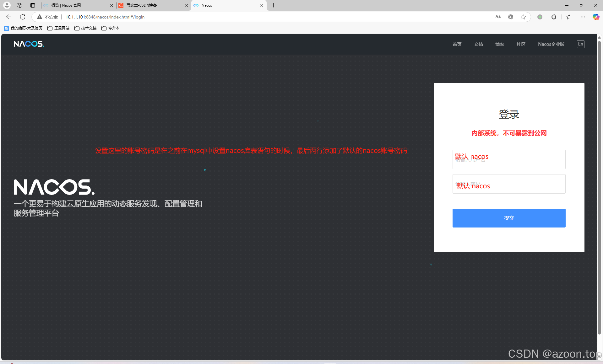Click the translate page icon in address bar
The height and width of the screenshot is (364, 603).
click(498, 17)
